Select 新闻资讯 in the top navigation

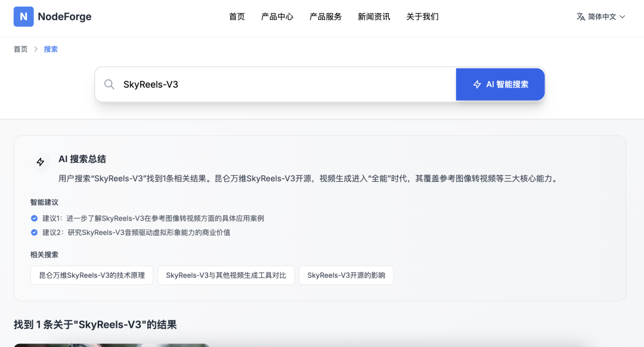(374, 17)
